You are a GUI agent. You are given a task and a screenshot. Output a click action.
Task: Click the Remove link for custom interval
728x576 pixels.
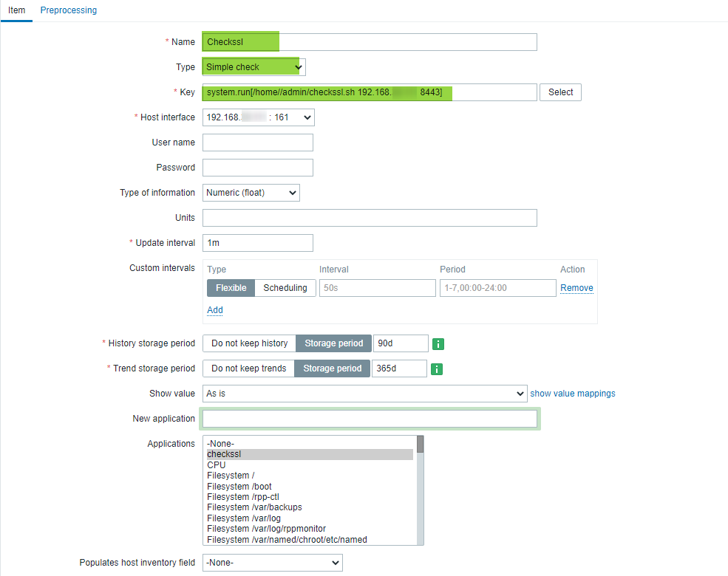coord(576,288)
